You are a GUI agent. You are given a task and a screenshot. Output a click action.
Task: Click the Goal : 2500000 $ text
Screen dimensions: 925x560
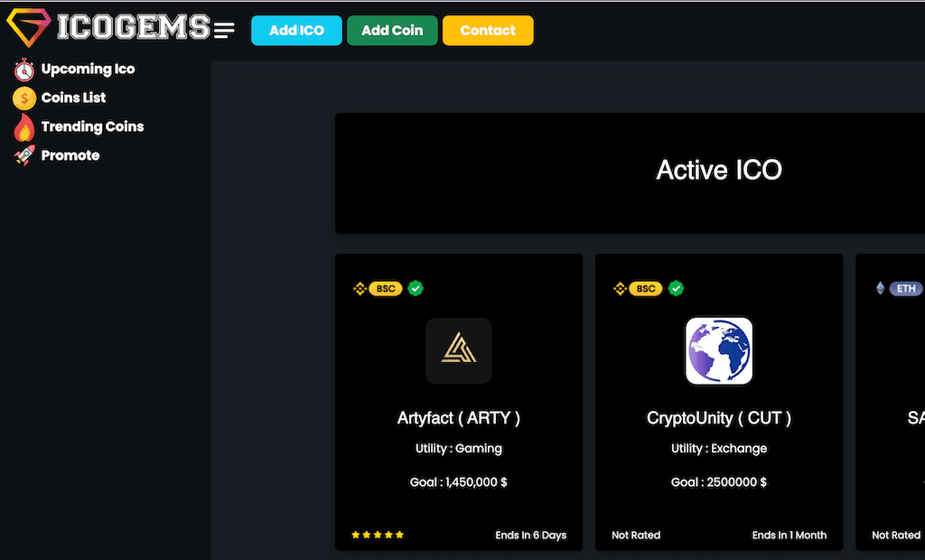pyautogui.click(x=719, y=482)
